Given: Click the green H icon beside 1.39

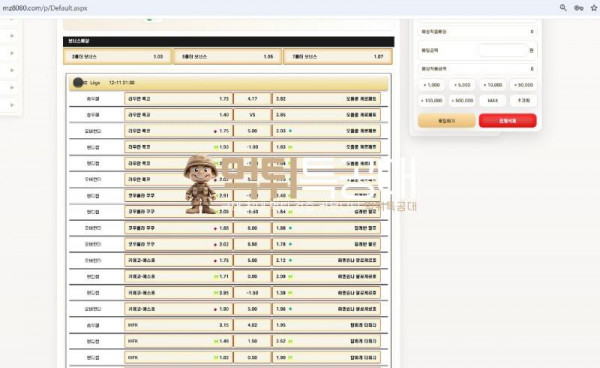Looking at the screenshot, I should coord(290,293).
